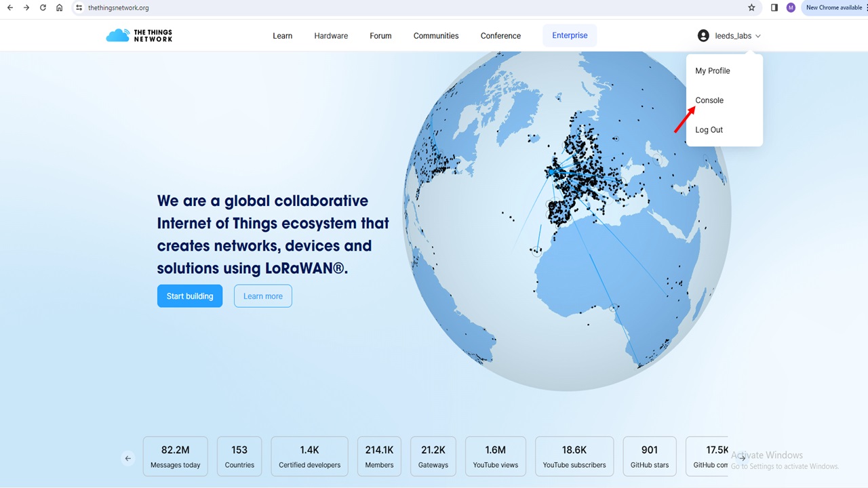Viewport: 868px width, 488px height.
Task: Click the 901 GitHub stars card
Action: (650, 456)
